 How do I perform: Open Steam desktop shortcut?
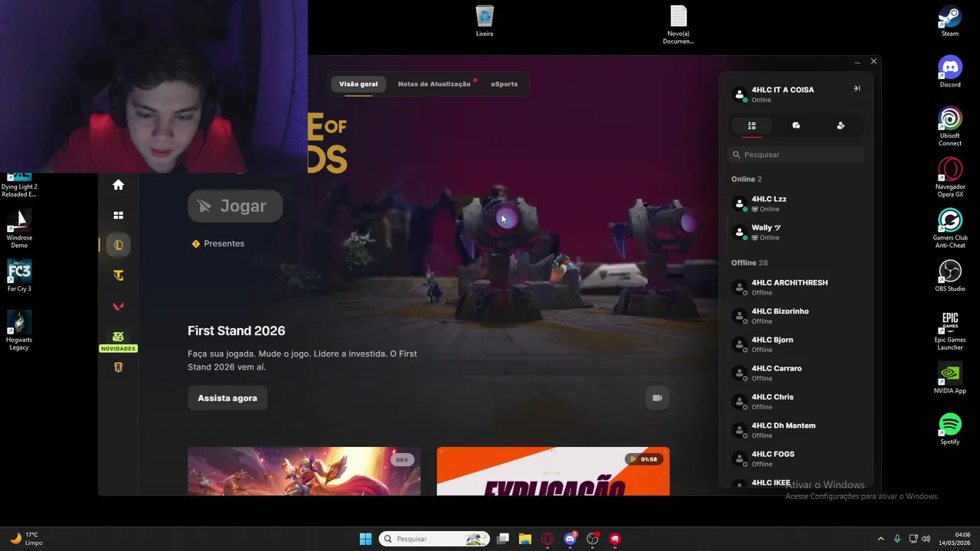950,21
